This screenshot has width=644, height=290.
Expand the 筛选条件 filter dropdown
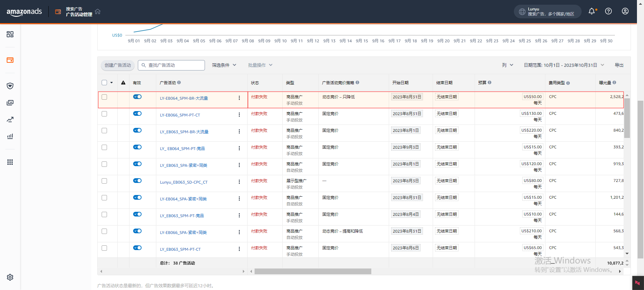224,65
